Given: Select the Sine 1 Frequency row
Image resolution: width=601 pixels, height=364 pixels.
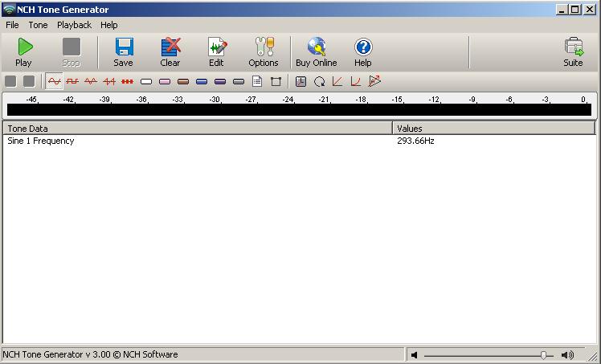Looking at the screenshot, I should click(299, 141).
